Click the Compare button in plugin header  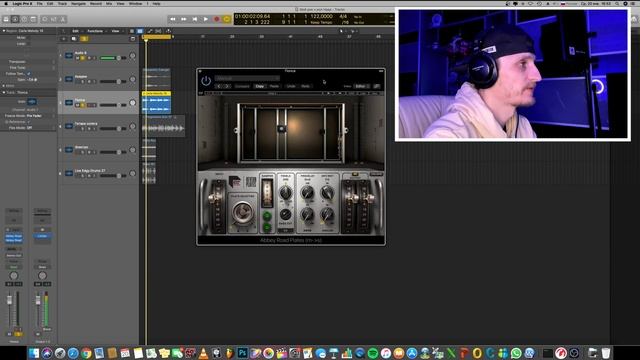point(242,87)
